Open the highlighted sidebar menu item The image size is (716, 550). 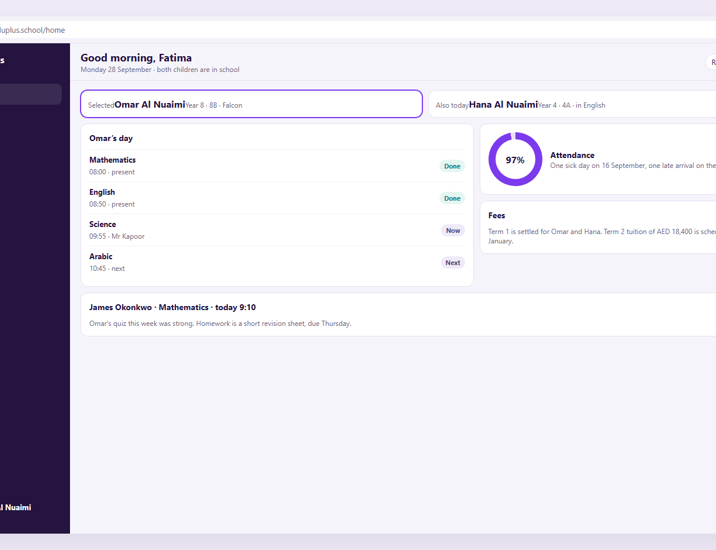point(30,94)
